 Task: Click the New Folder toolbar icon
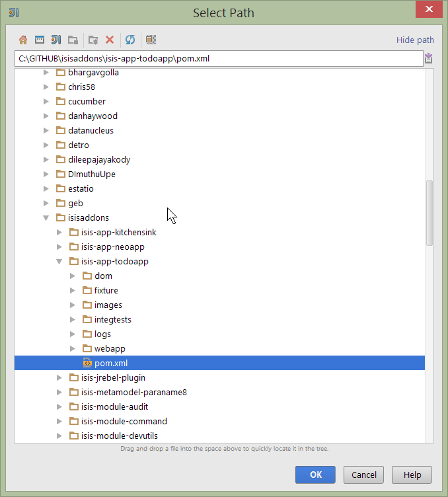point(93,40)
